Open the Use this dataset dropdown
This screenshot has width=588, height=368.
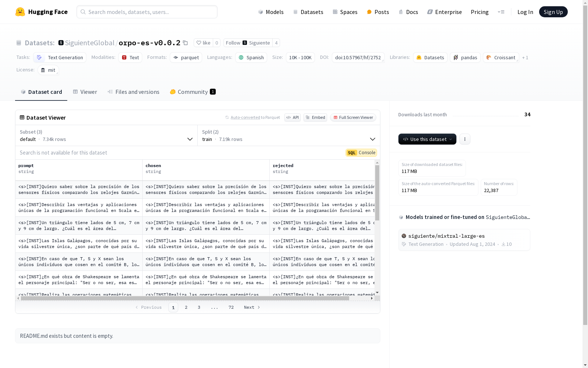coord(427,139)
